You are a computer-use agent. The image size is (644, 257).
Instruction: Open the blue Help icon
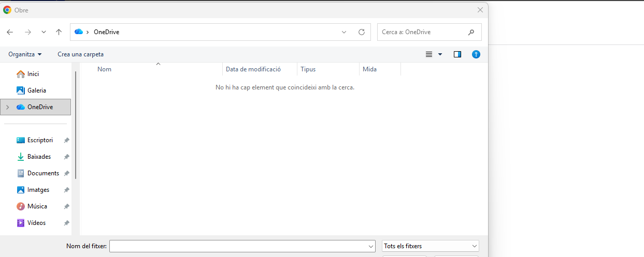pyautogui.click(x=476, y=54)
